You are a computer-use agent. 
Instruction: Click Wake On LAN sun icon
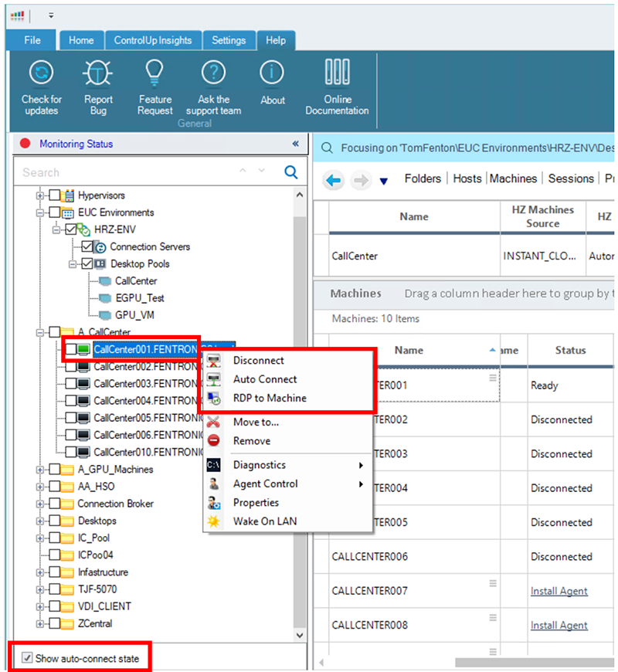[x=213, y=521]
